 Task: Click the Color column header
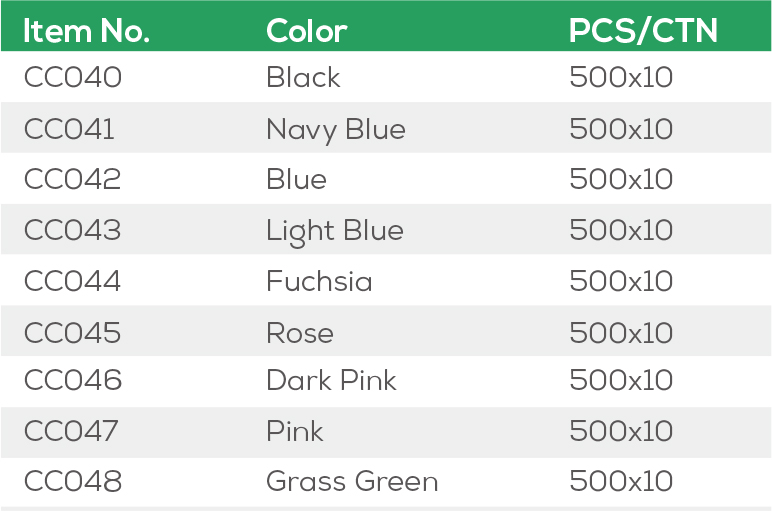pyautogui.click(x=306, y=32)
